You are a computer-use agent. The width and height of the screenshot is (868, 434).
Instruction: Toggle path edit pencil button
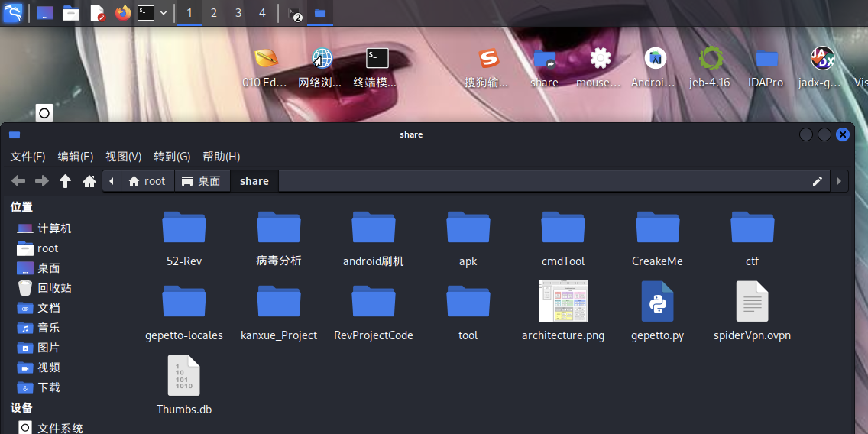click(x=817, y=181)
